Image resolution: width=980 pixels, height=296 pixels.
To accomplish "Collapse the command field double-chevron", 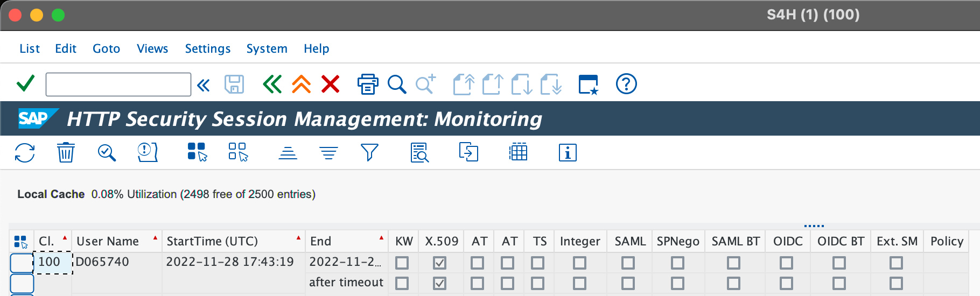I will pyautogui.click(x=204, y=85).
